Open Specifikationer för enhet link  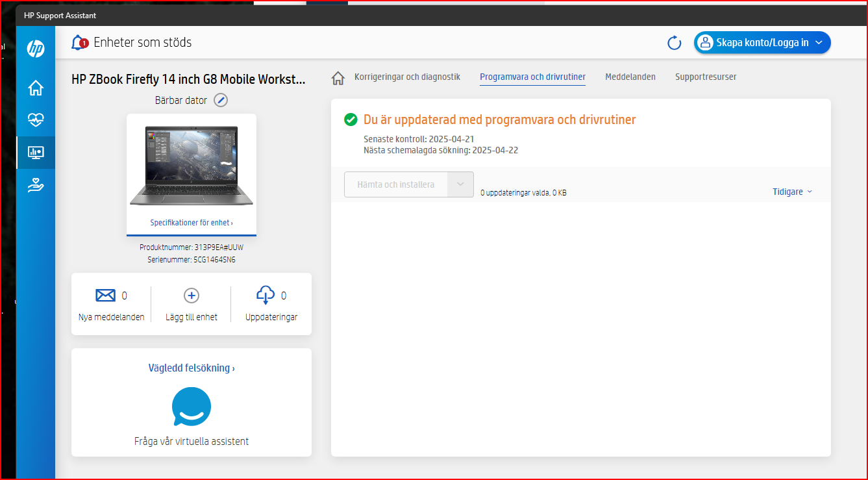192,223
